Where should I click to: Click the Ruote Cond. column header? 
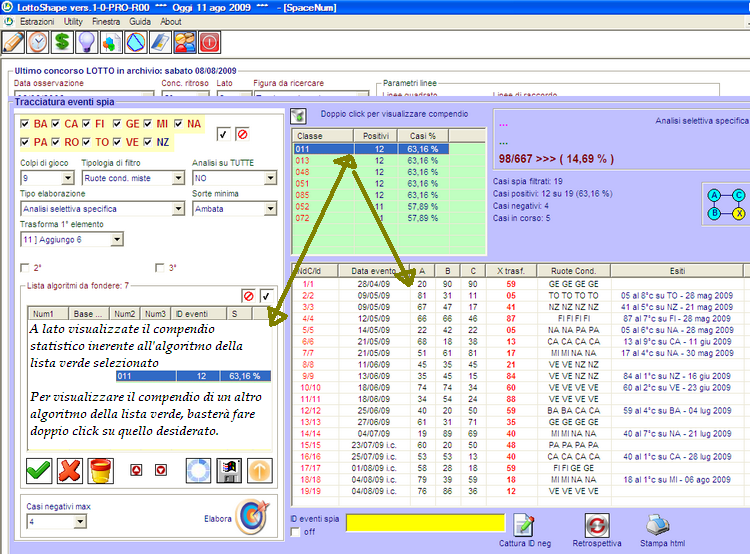573,271
